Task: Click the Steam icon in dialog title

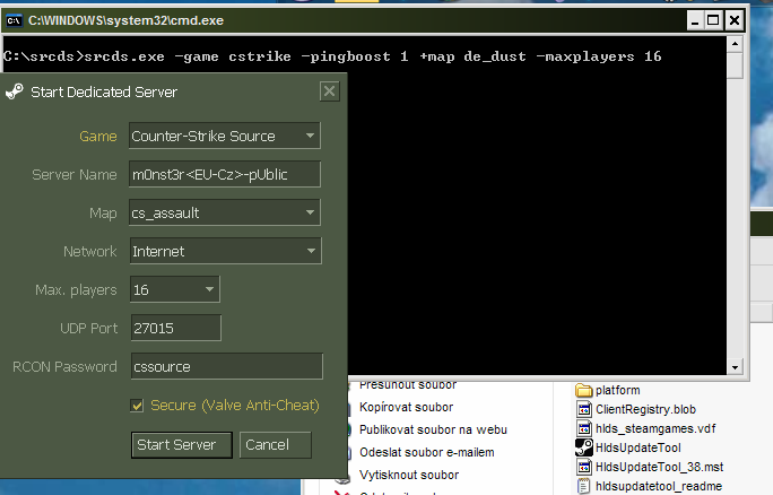Action: tap(14, 91)
